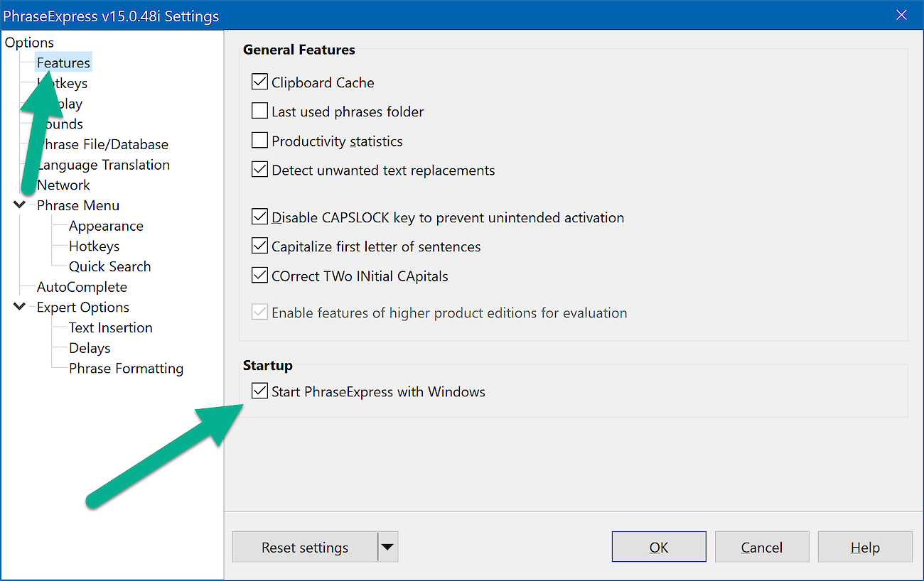
Task: Toggle the Clipboard Cache checkbox
Action: (259, 82)
